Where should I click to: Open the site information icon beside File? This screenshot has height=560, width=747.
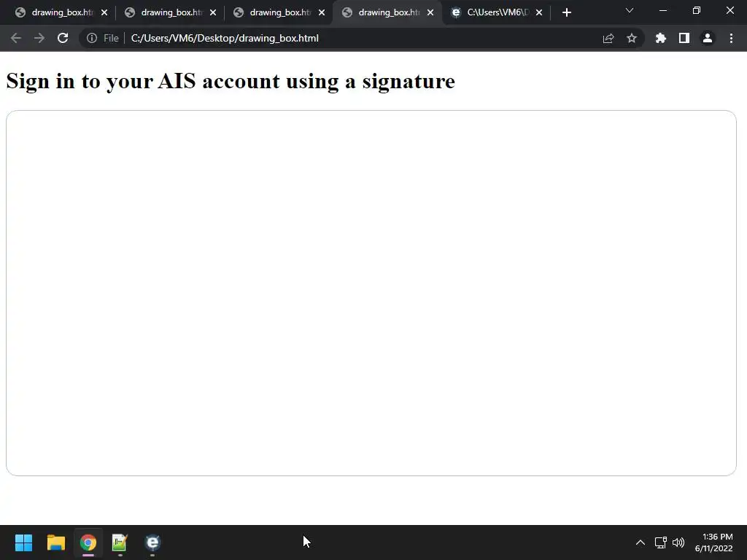tap(92, 38)
